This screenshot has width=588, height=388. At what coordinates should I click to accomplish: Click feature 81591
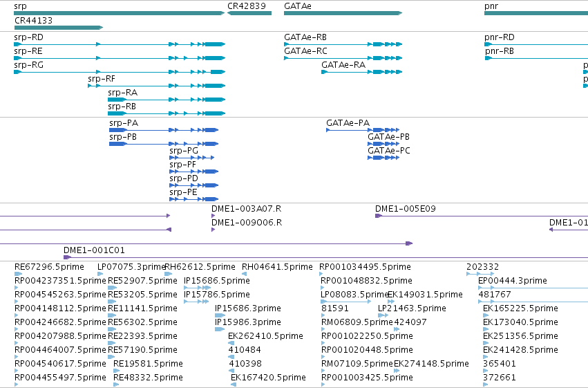323,315
